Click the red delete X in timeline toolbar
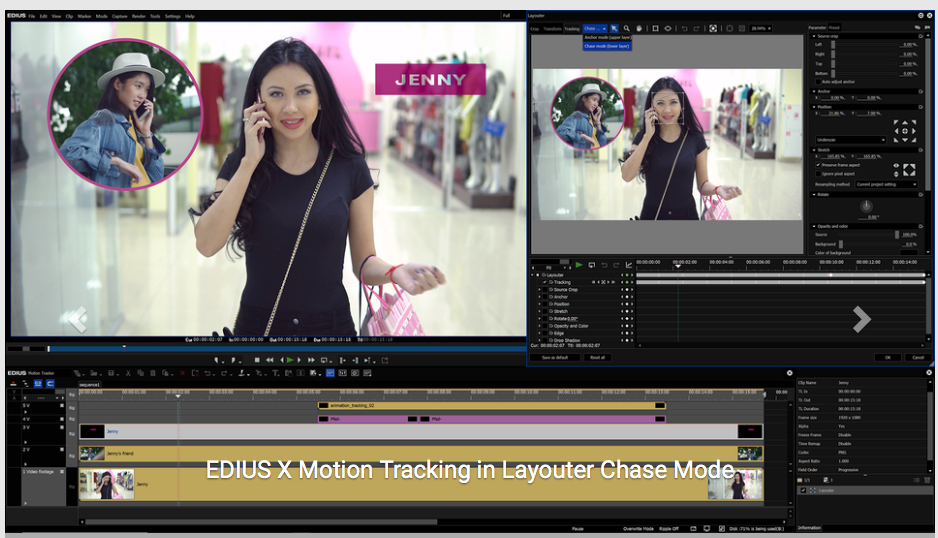 click(182, 373)
